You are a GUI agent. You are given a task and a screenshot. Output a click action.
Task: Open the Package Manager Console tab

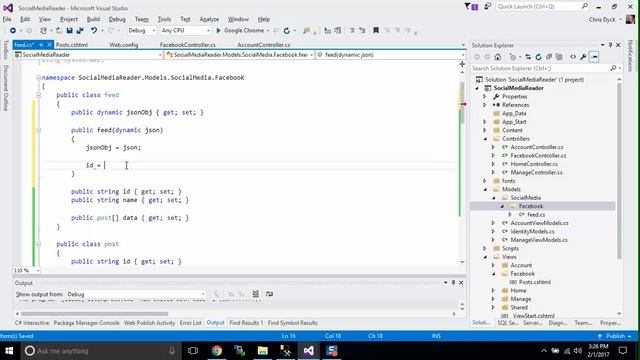87,323
